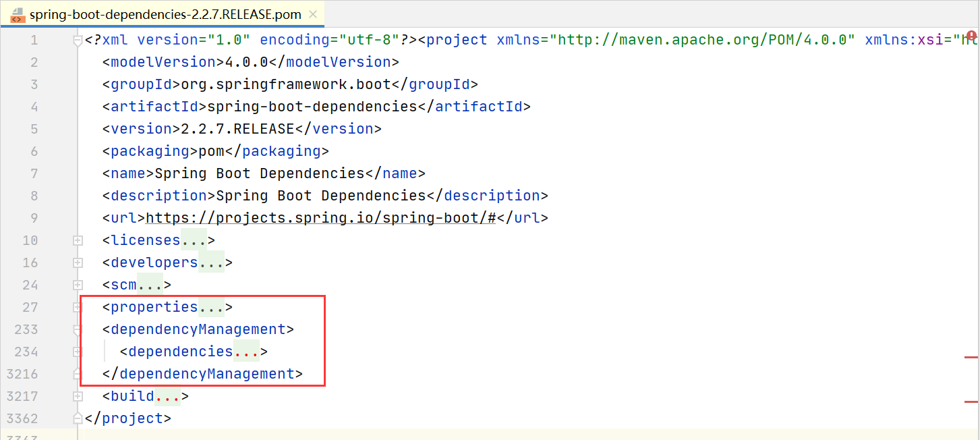
Task: Click the XML file icon on the tab
Action: click(x=18, y=15)
